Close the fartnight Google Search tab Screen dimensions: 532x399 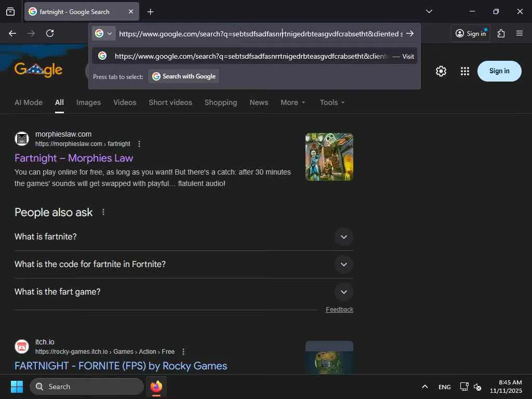[131, 11]
